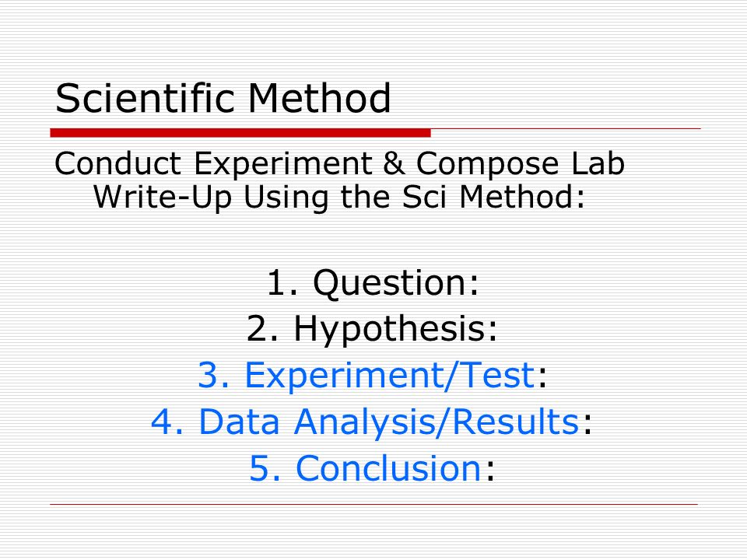747x560 pixels.
Task: Open the blue "5. Conclusion" link
Action: (365, 468)
